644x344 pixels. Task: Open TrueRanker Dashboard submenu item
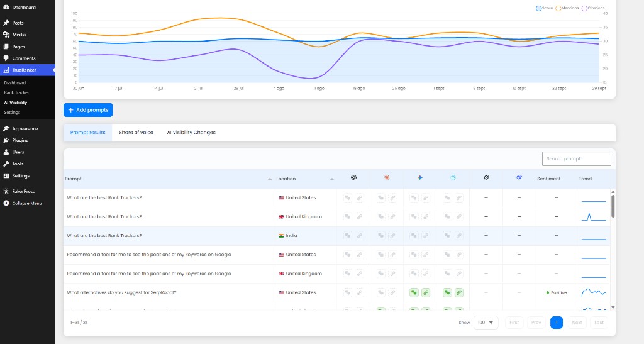(x=15, y=83)
